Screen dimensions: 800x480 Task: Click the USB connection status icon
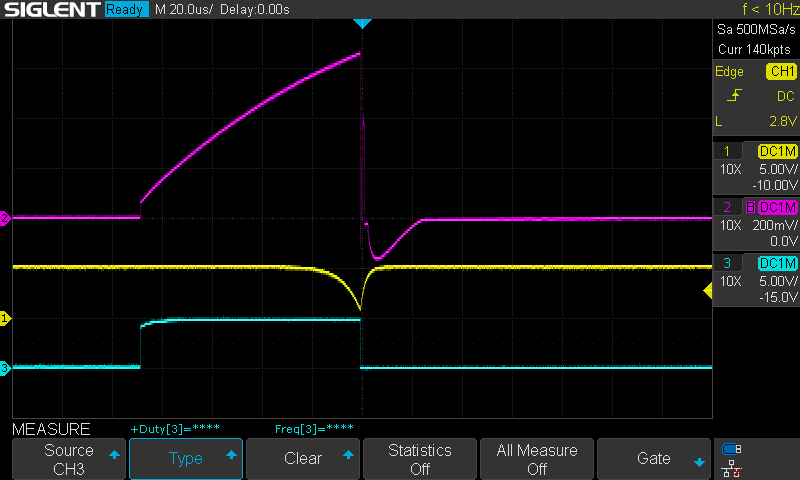(731, 449)
